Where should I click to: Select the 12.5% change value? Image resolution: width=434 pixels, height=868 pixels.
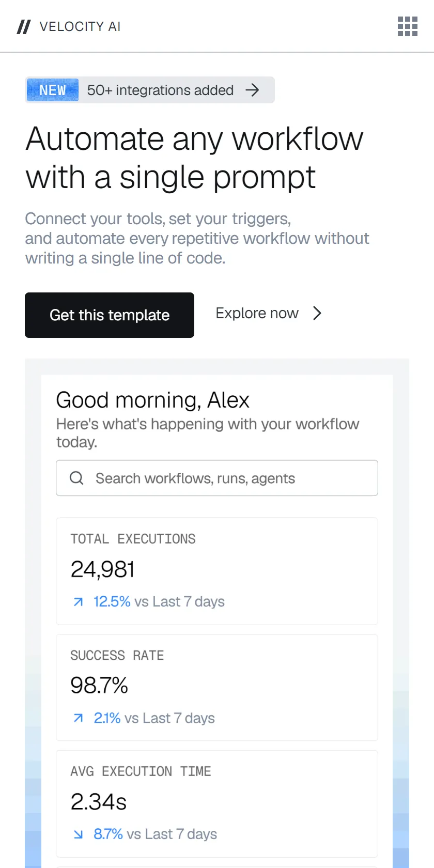[112, 602]
